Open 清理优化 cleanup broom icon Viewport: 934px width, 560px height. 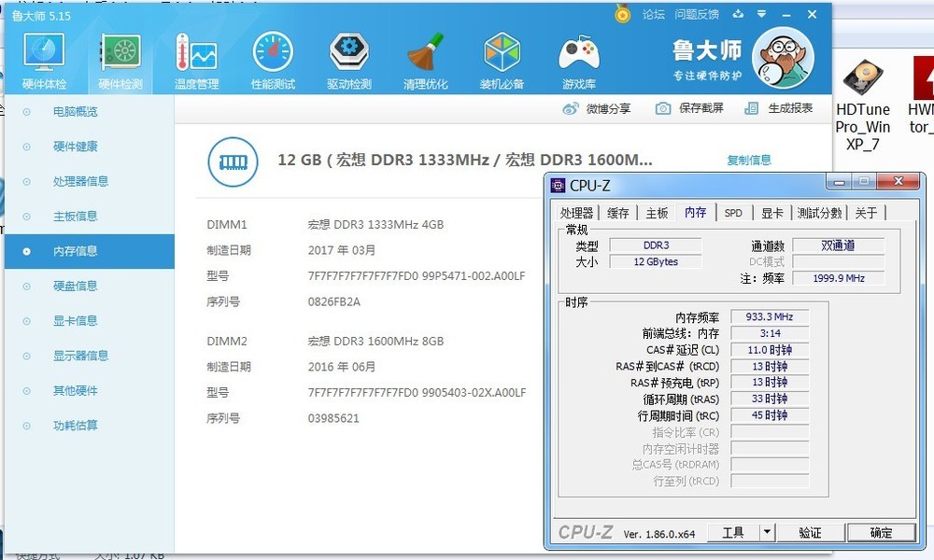[425, 62]
